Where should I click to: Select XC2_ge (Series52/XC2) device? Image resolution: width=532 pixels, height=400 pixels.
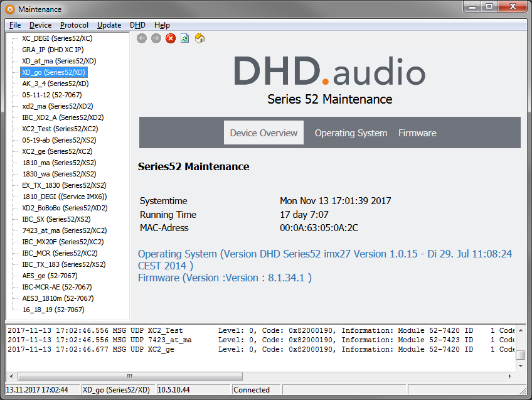click(57, 151)
